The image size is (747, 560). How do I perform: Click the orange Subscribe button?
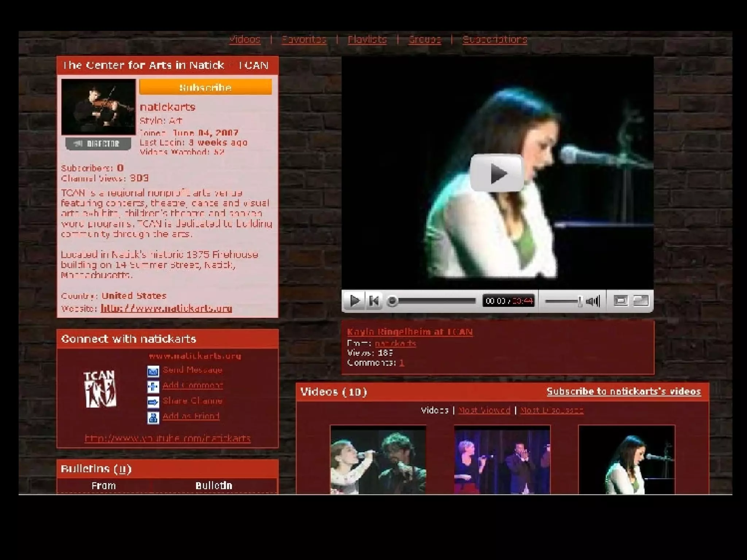click(x=205, y=87)
